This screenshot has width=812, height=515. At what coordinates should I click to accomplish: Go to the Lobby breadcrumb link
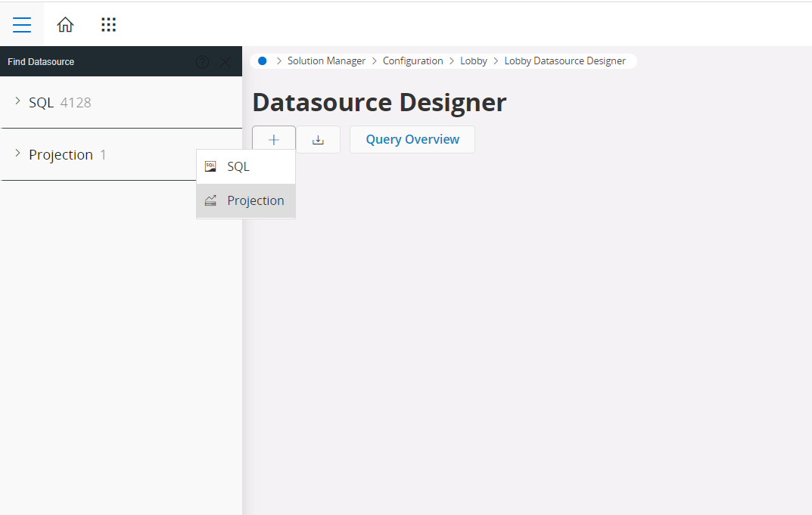pyautogui.click(x=473, y=61)
